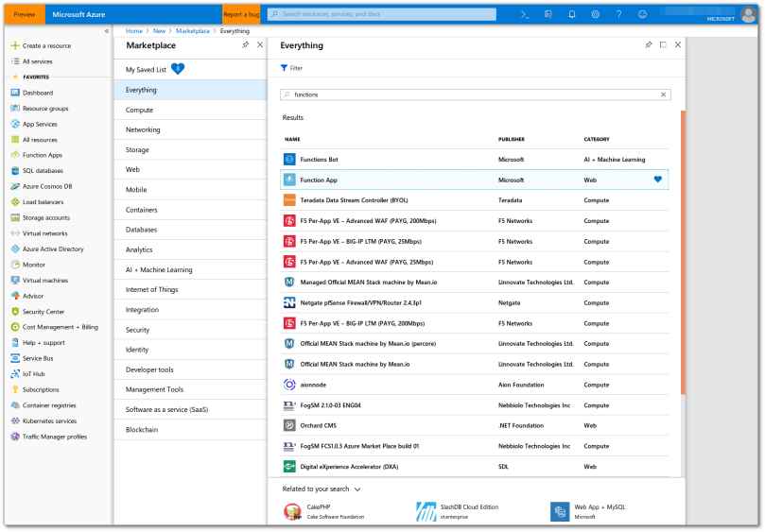Open portal settings gear icon
765x532 pixels.
click(595, 14)
